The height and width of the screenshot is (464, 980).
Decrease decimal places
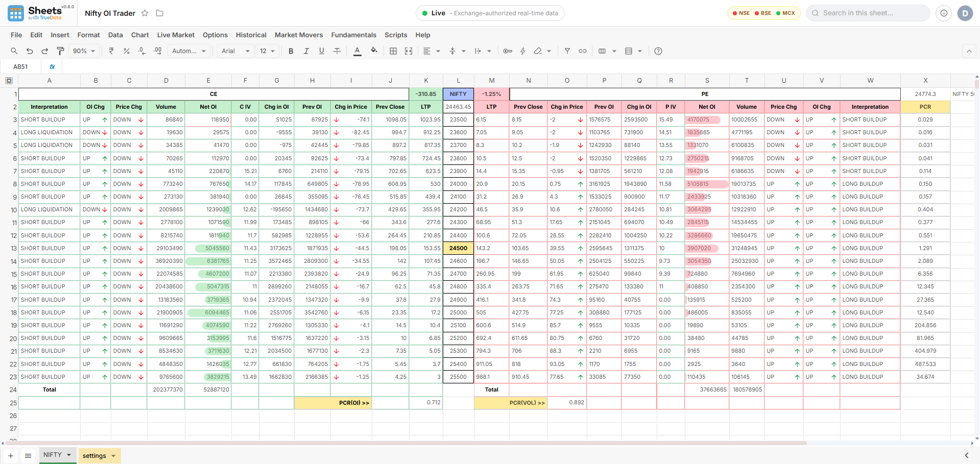click(x=142, y=51)
